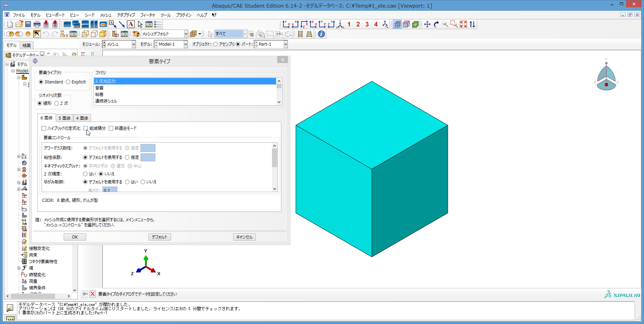Open the プラグイン menu
The image size is (644, 324).
183,15
